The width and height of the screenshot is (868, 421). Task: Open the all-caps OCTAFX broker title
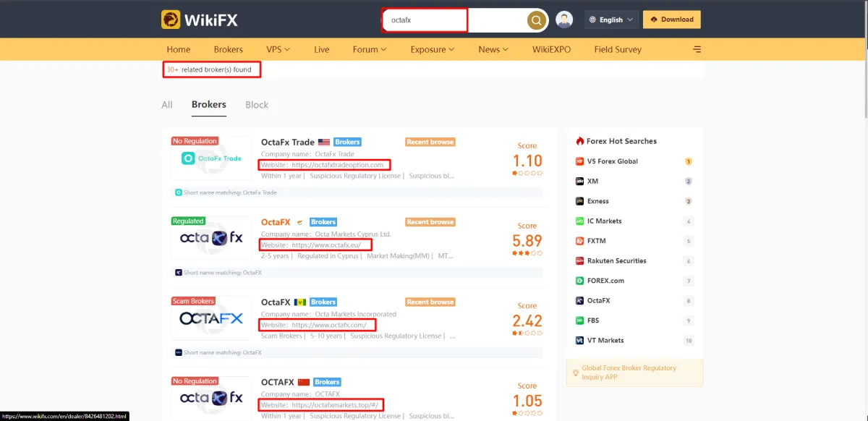point(278,382)
